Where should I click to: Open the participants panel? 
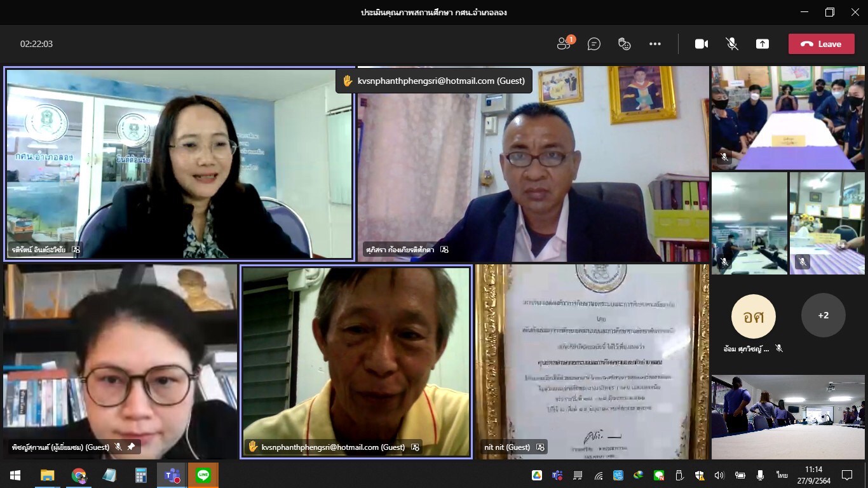pyautogui.click(x=564, y=44)
